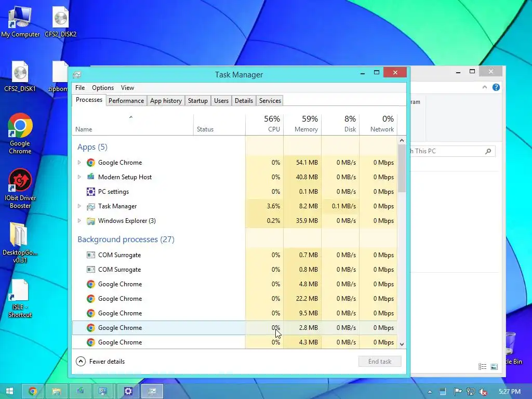
Task: Select Google Chrome process using 4.3 MB
Action: pos(234,342)
